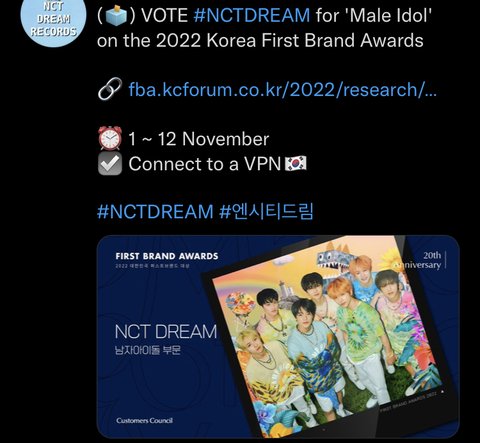The height and width of the screenshot is (443, 480).
Task: Click the alarm clock emoji by the dates
Action: pos(110,138)
